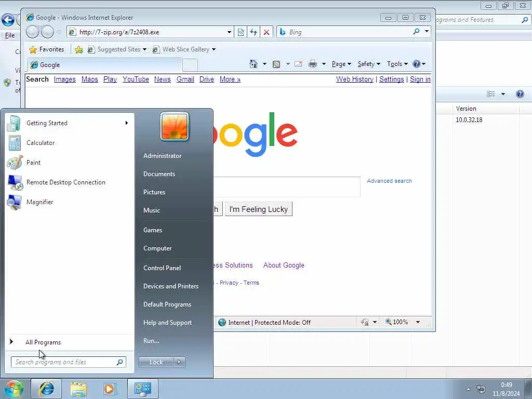
Task: Open a new blank tab
Action: click(190, 65)
